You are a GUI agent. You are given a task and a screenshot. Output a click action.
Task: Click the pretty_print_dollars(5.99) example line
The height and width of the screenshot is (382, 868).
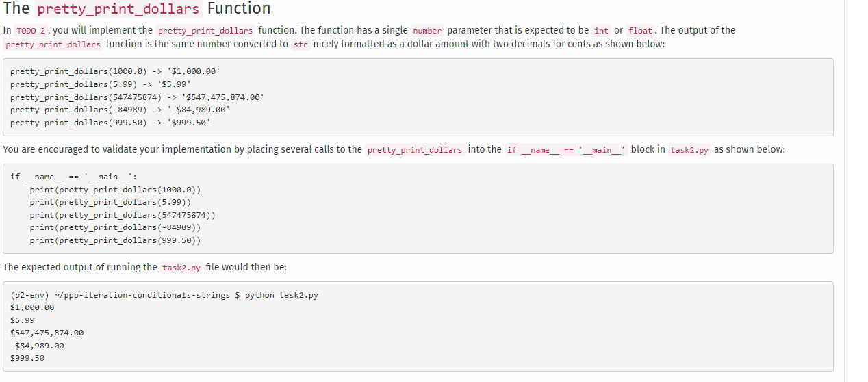[101, 84]
